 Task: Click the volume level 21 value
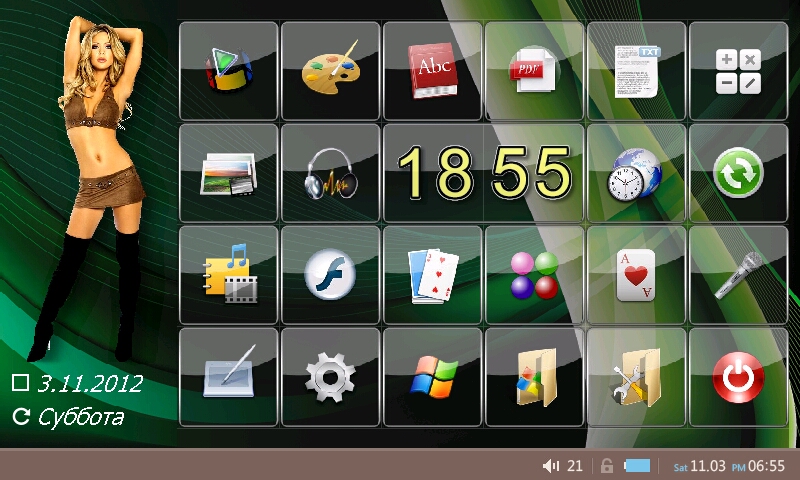click(575, 466)
